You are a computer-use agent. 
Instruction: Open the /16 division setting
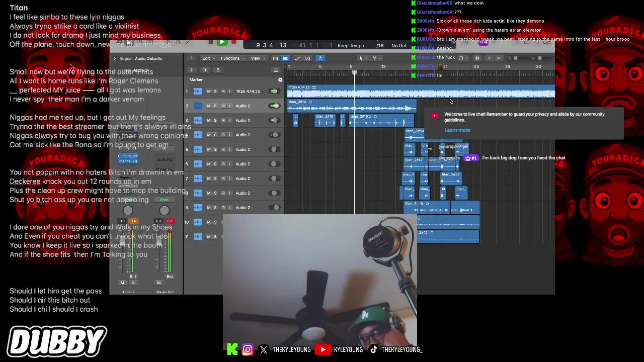(380, 46)
